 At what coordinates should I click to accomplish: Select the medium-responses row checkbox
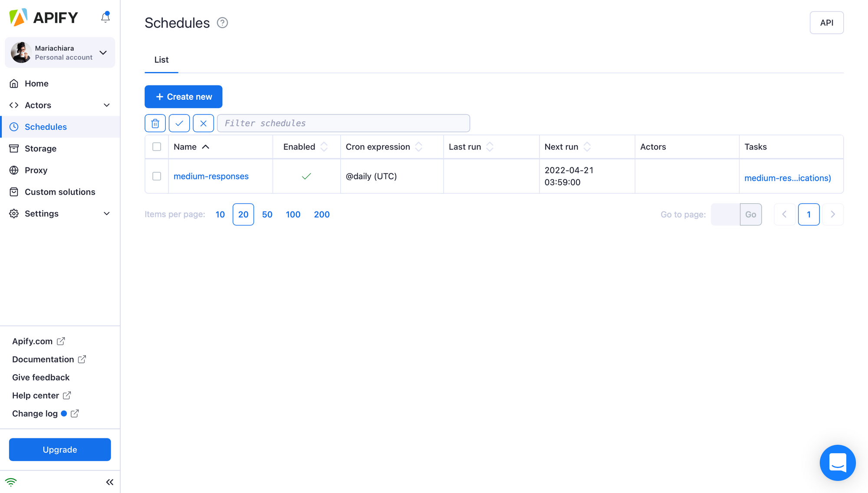pyautogui.click(x=157, y=176)
